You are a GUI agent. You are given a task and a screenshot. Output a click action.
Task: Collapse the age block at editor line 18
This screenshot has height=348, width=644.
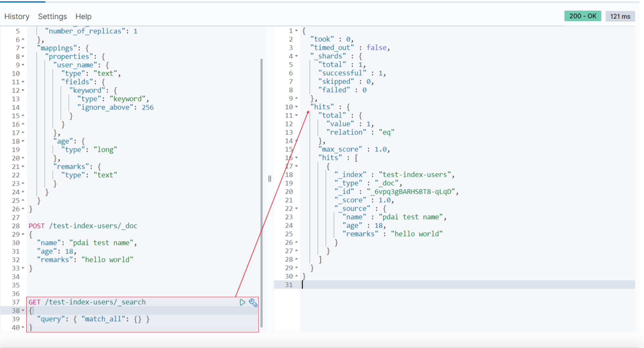(x=23, y=141)
